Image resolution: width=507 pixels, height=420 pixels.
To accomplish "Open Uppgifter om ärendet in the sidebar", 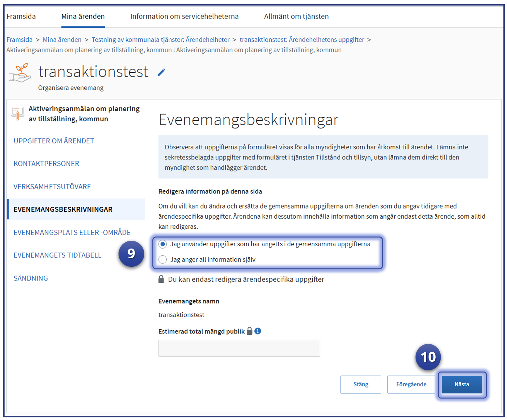I will point(54,141).
